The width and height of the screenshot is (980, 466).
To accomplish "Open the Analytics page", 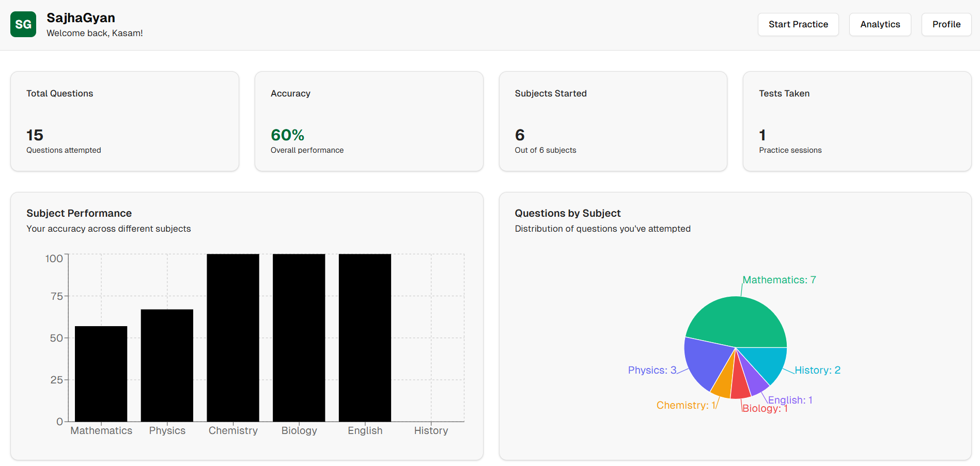I will [880, 24].
